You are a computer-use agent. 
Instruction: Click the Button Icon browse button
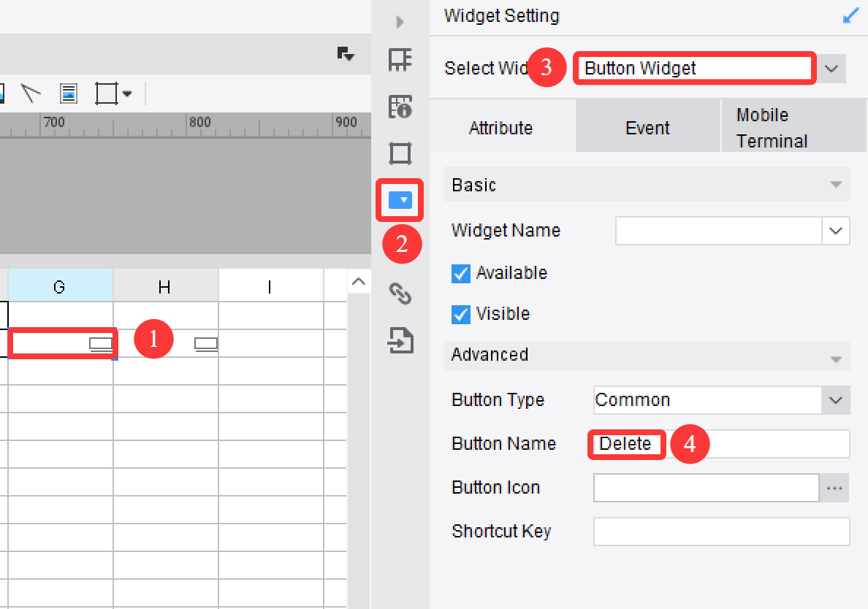[834, 488]
